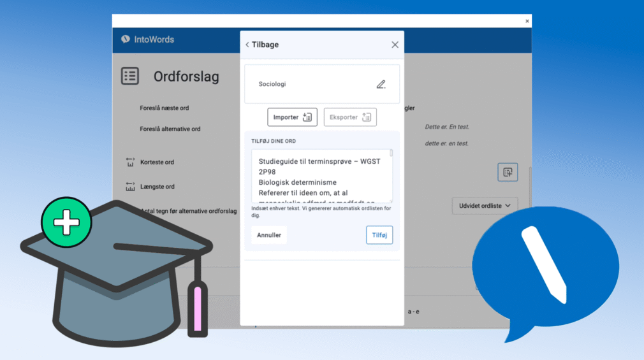The height and width of the screenshot is (360, 644).
Task: Cancel with the Annuller button
Action: pyautogui.click(x=269, y=235)
